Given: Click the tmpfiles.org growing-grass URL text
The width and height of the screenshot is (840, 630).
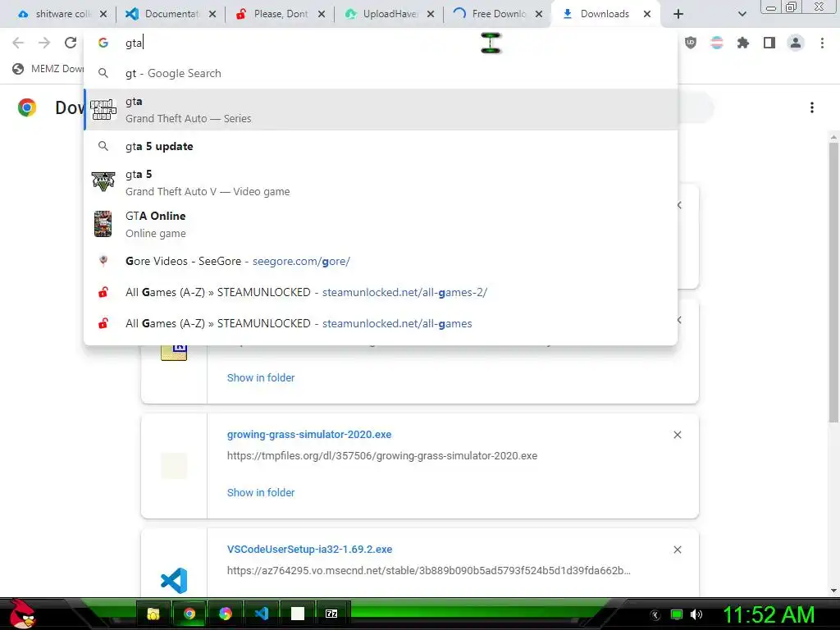Looking at the screenshot, I should point(382,456).
